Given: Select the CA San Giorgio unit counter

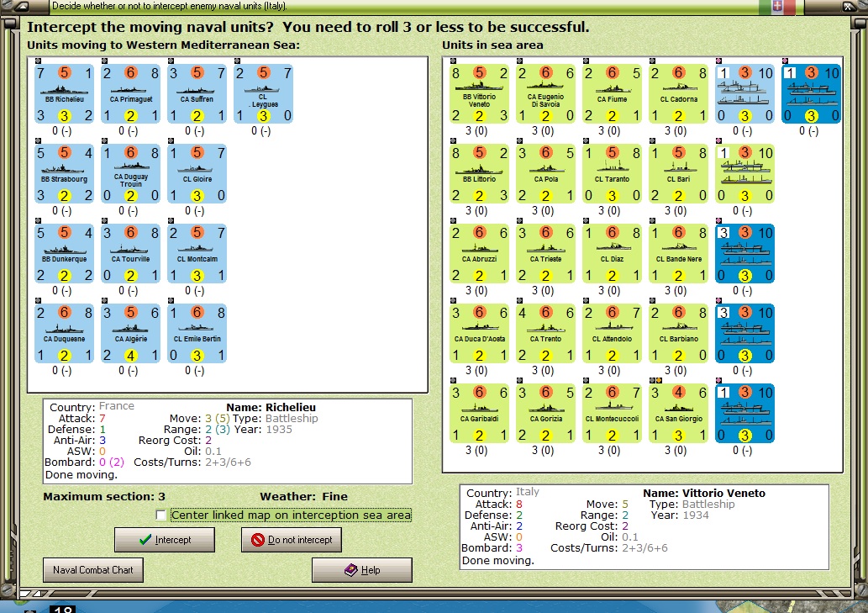Looking at the screenshot, I should tap(679, 413).
